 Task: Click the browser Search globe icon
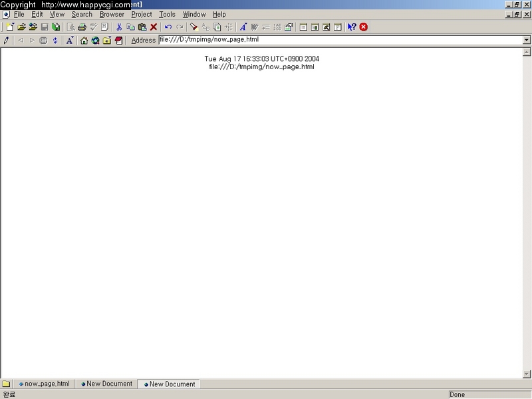95,41
